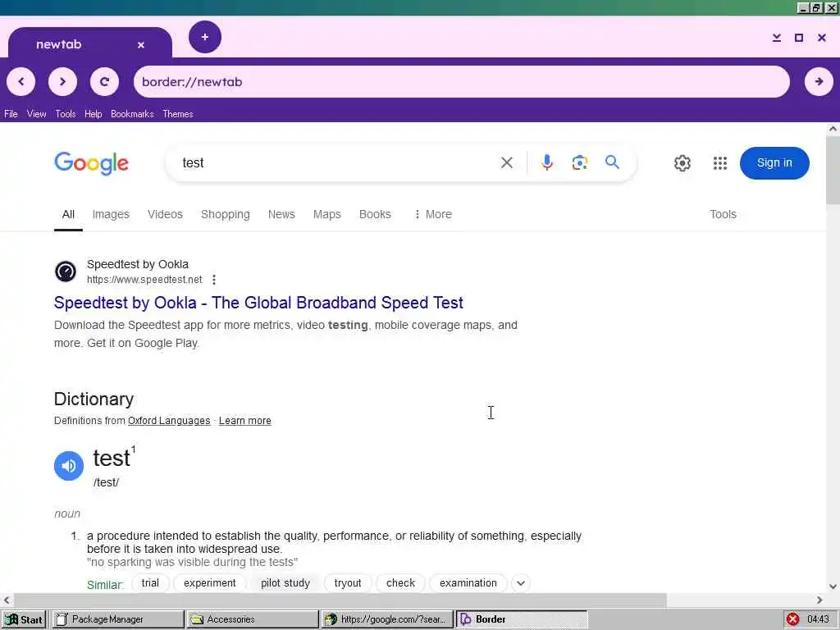
Task: Open the Tools menu in menu bar
Action: [66, 114]
